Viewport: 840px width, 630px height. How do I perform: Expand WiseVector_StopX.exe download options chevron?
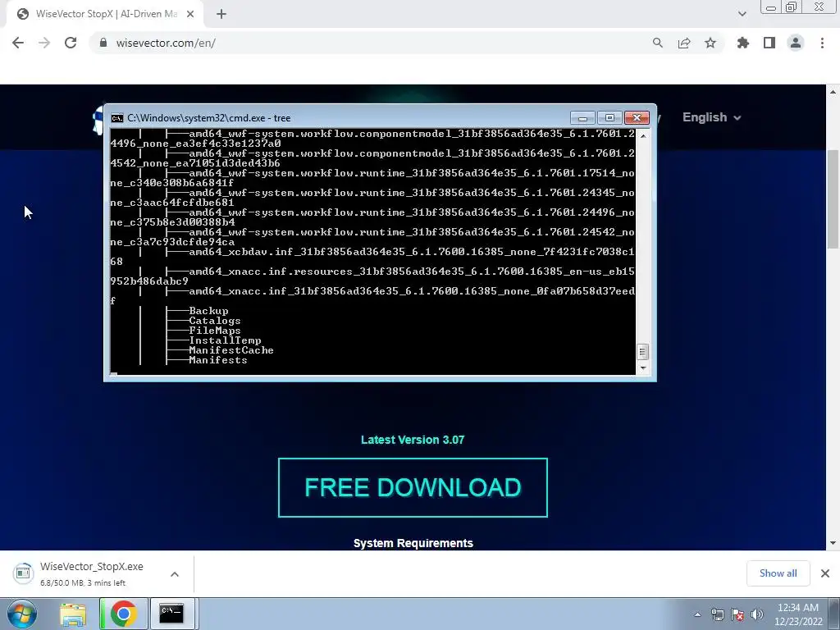click(x=175, y=573)
